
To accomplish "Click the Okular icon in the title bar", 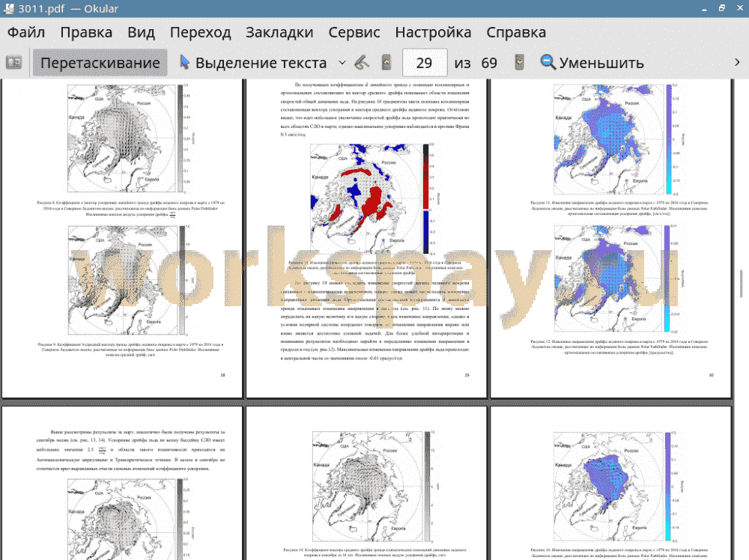I will tap(8, 8).
